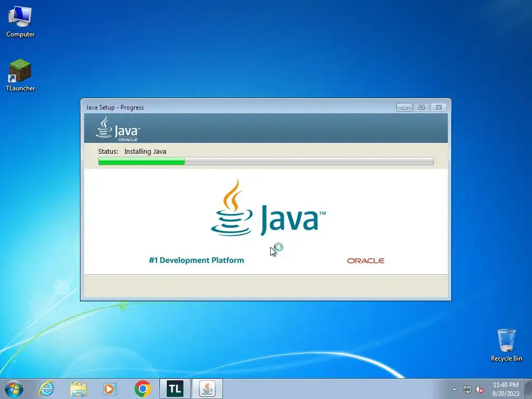Open the network status tray icon
This screenshot has height=399, width=532.
point(467,390)
